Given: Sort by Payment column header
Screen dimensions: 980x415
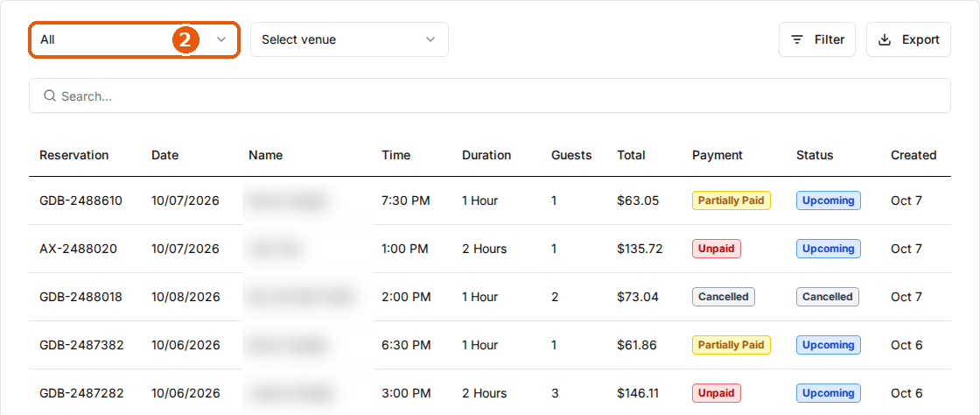Looking at the screenshot, I should pos(717,155).
